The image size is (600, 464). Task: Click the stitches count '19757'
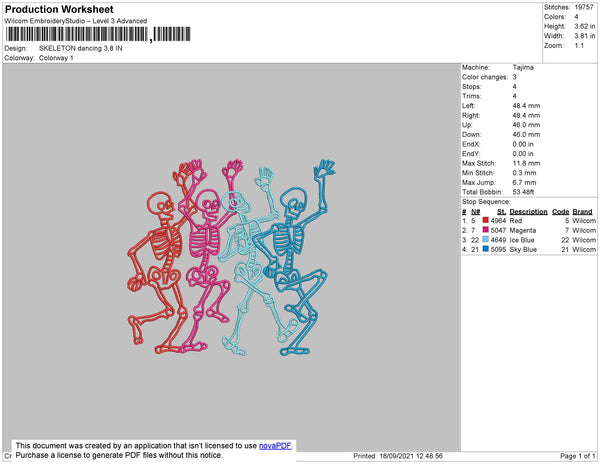(x=584, y=7)
